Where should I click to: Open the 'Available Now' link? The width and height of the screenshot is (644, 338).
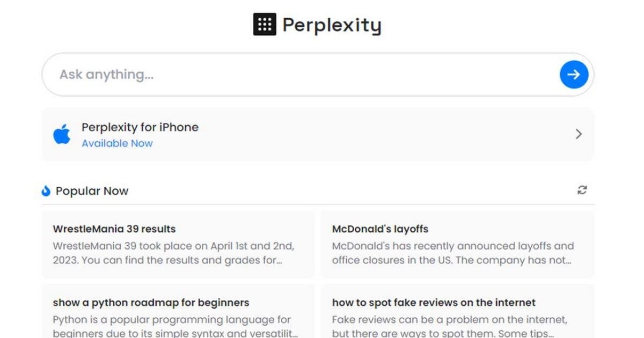pyautogui.click(x=118, y=143)
